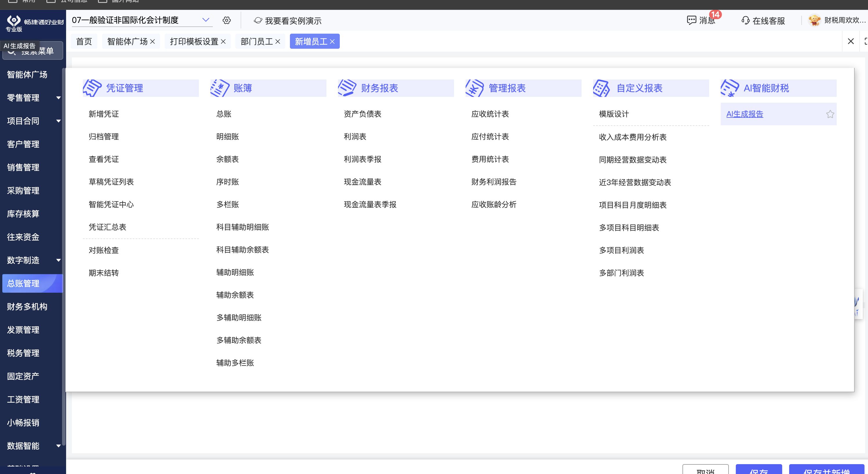Image resolution: width=868 pixels, height=474 pixels.
Task: Click the online customer service headset icon
Action: 745,21
